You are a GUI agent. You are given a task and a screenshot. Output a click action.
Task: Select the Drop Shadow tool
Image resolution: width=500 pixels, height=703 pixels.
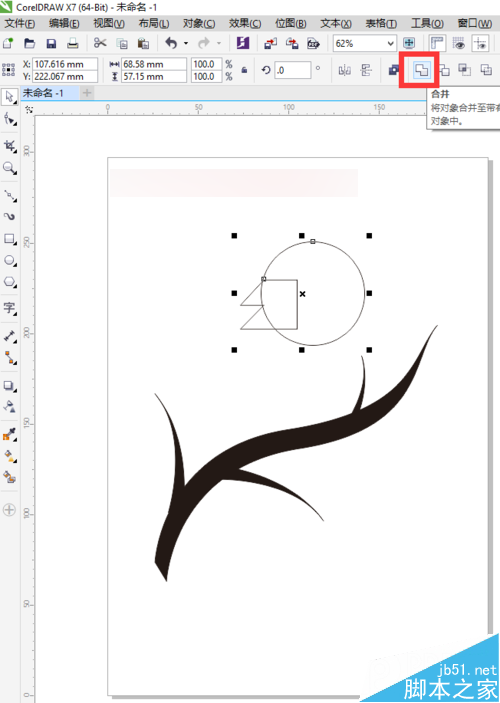(x=9, y=386)
